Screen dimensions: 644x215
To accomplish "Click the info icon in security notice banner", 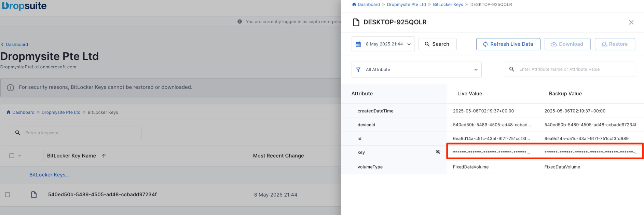I will pos(11,88).
